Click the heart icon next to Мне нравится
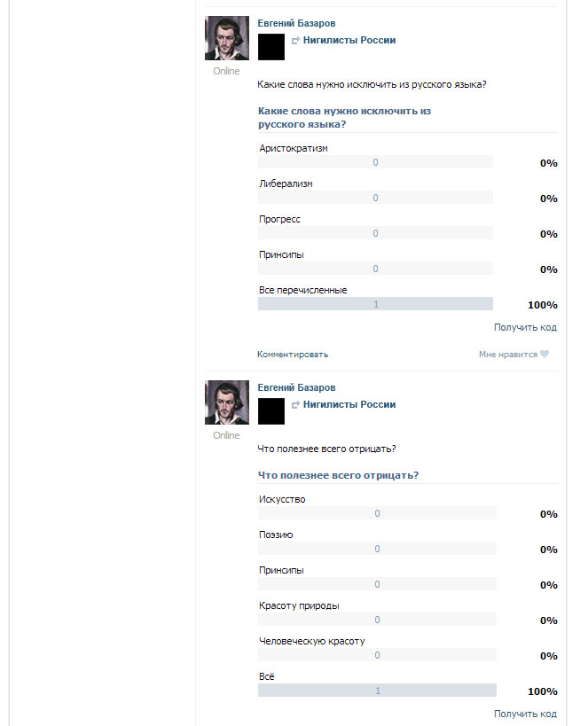Viewport: 588px width, 726px height. coord(545,354)
